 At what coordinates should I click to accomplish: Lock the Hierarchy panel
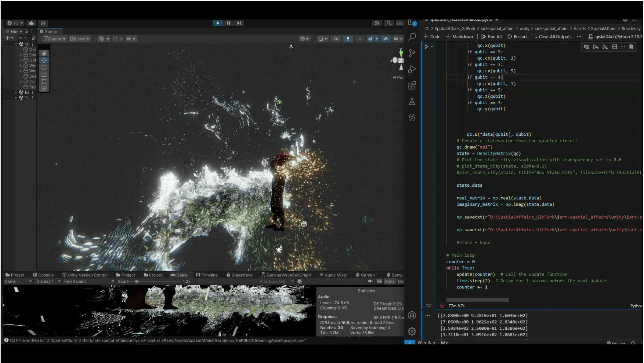click(26, 31)
